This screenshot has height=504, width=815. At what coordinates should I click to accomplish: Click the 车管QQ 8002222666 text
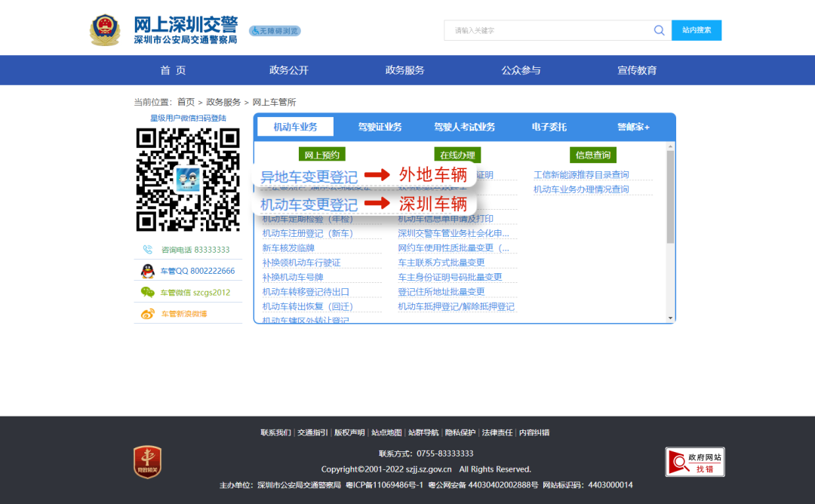(x=198, y=271)
